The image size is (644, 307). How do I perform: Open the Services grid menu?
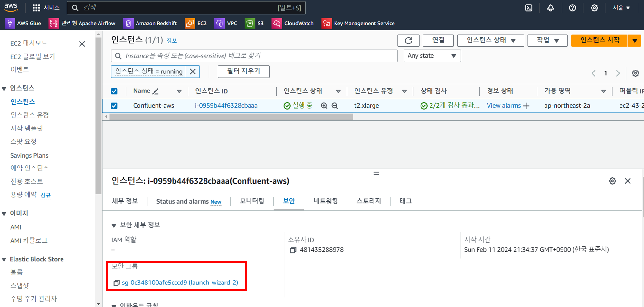tap(46, 8)
